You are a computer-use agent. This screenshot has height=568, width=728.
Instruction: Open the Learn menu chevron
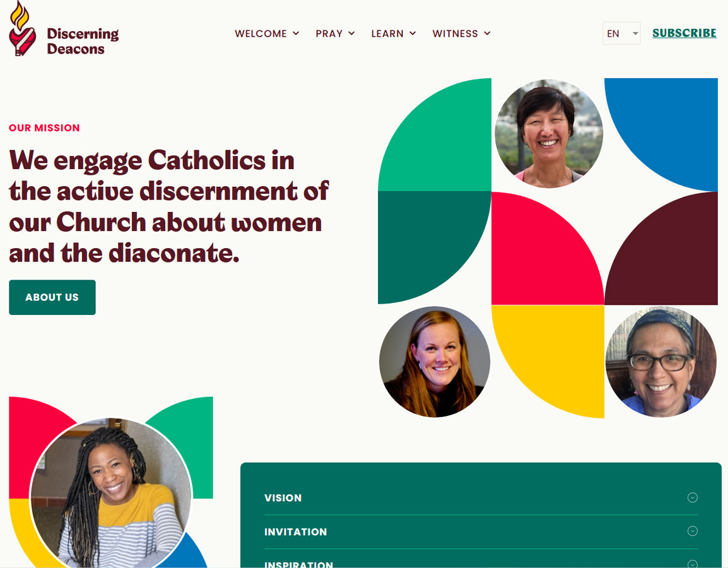point(413,33)
